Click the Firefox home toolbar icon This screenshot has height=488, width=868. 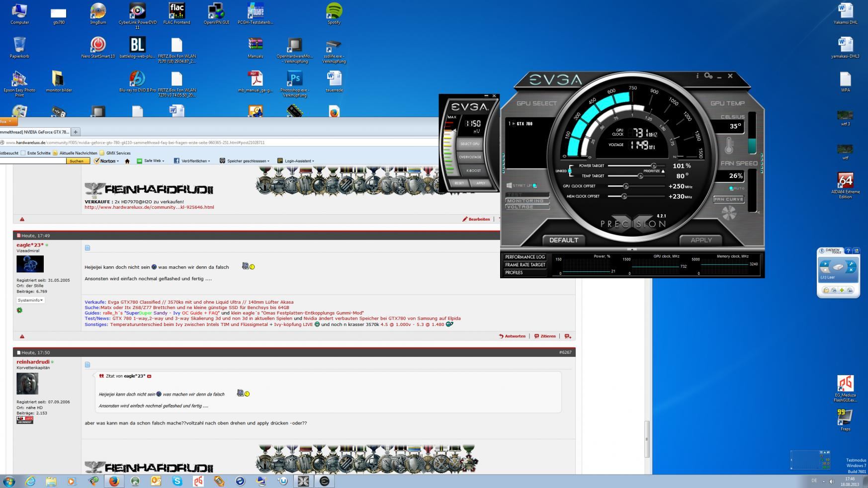click(x=127, y=161)
